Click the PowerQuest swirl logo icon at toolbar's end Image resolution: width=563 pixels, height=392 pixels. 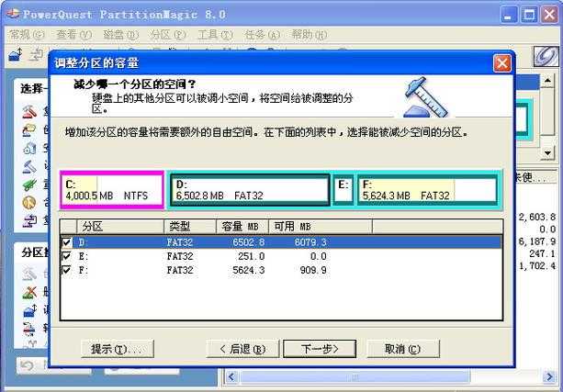(x=546, y=57)
